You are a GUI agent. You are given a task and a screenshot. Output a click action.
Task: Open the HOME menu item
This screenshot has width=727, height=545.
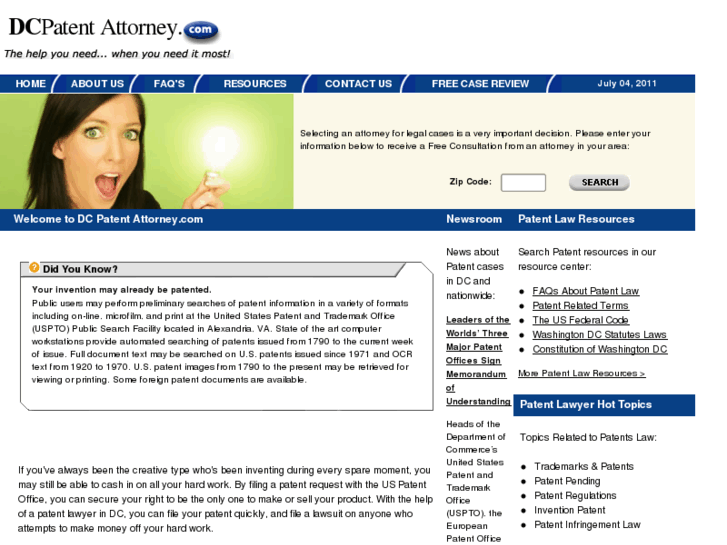click(x=31, y=84)
